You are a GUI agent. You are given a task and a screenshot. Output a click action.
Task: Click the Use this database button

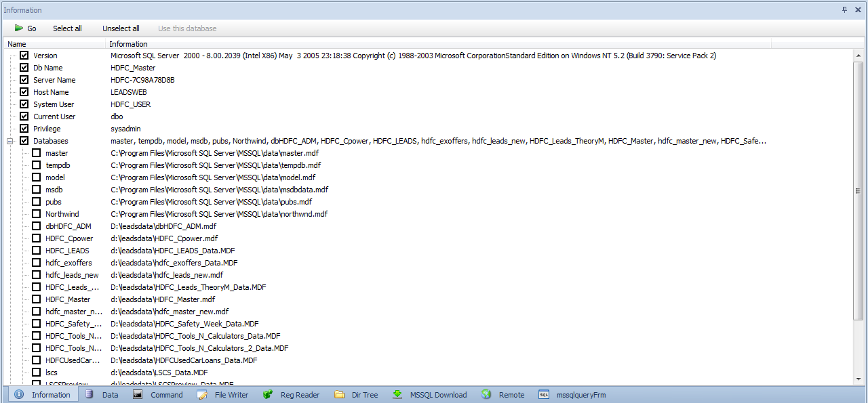pyautogui.click(x=187, y=28)
